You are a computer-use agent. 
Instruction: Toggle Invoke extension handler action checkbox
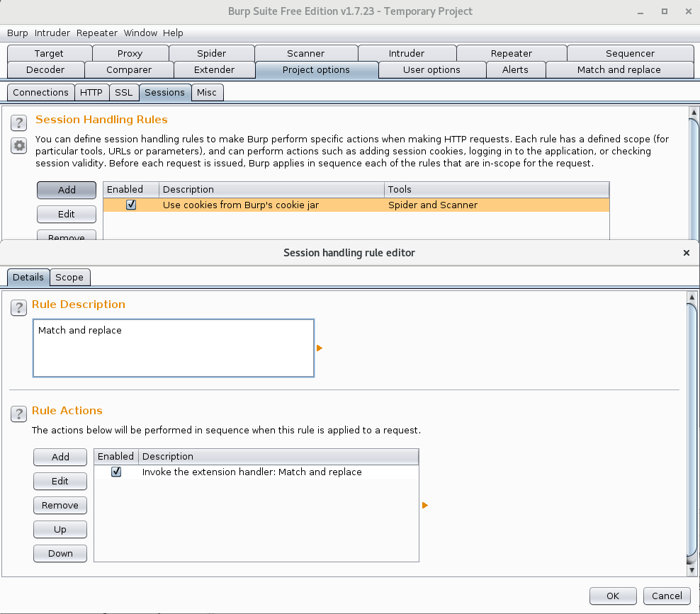(x=116, y=472)
